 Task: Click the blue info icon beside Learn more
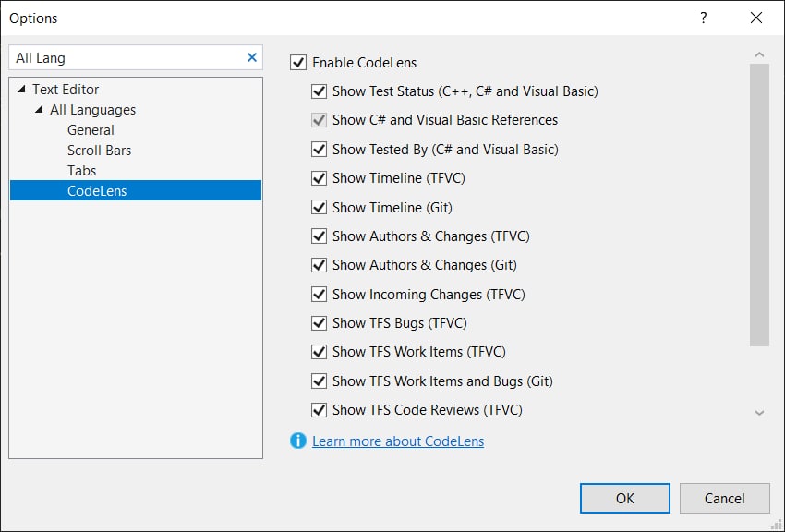tap(298, 441)
